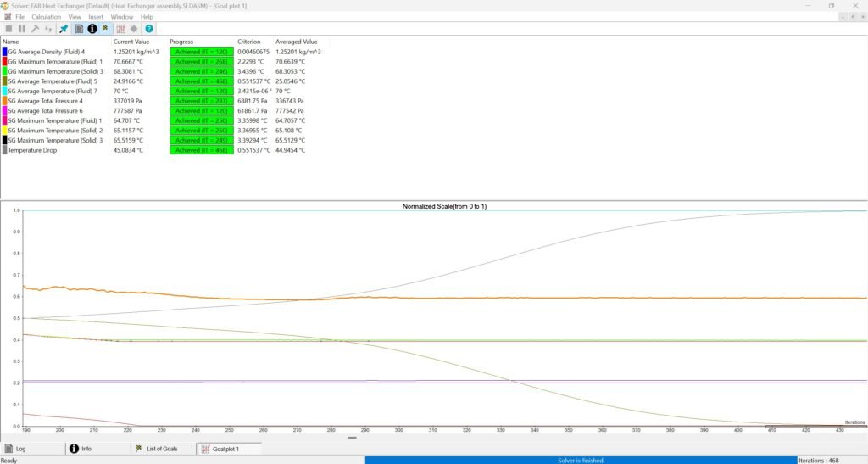The height and width of the screenshot is (464, 868).
Task: Select the GG Maximum Temperature (Fluid) 1 row
Action: (55, 62)
